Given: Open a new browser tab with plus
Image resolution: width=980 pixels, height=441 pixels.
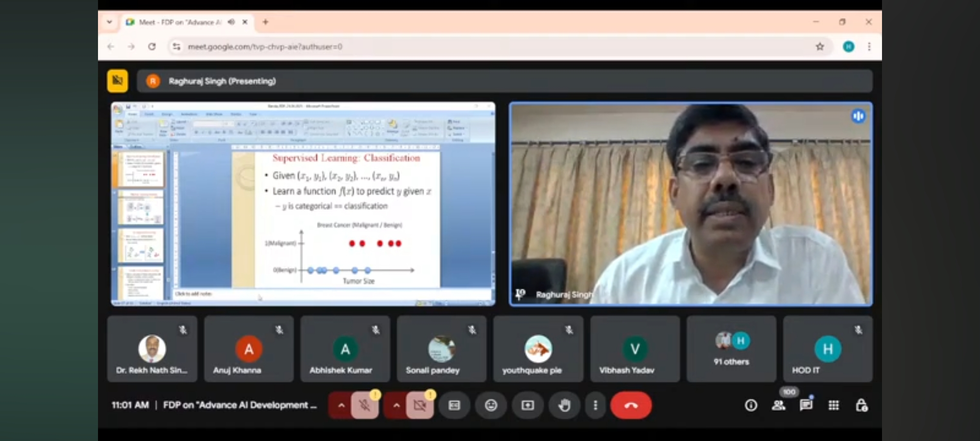Looking at the screenshot, I should tap(265, 22).
